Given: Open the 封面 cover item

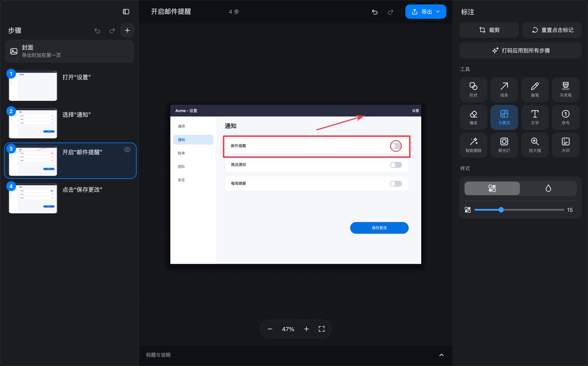Looking at the screenshot, I should click(x=69, y=51).
